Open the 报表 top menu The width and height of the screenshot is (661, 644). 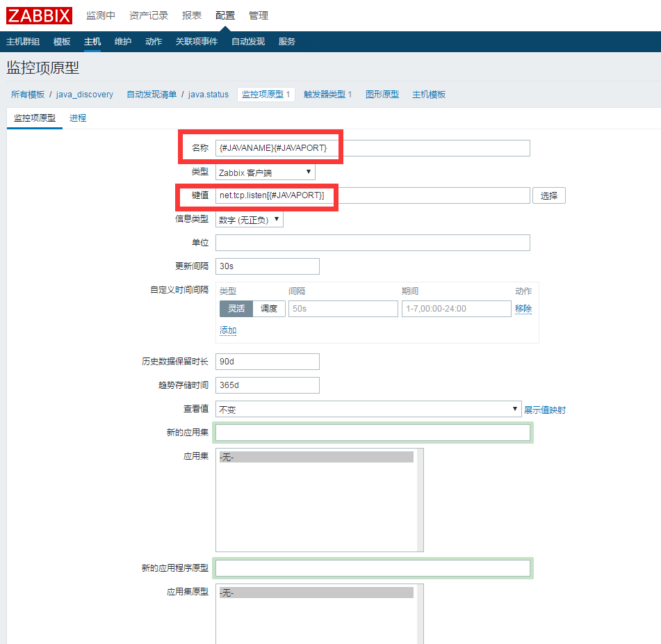tap(192, 15)
